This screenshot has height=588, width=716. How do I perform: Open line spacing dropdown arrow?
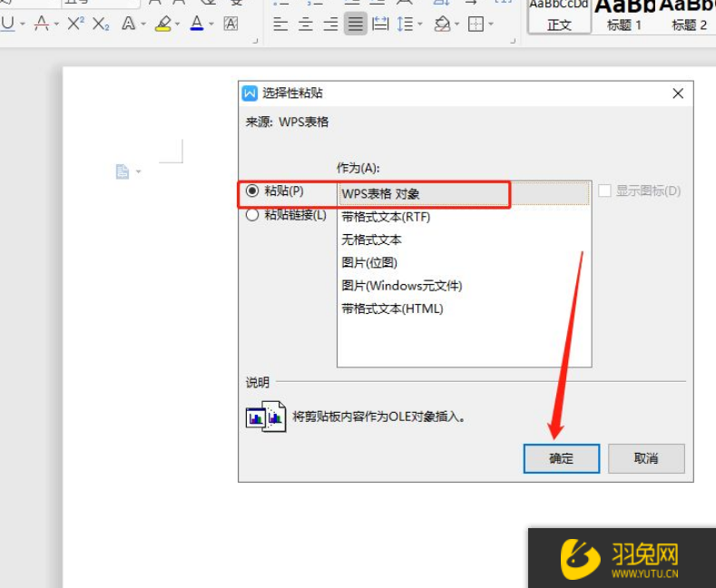coord(419,24)
